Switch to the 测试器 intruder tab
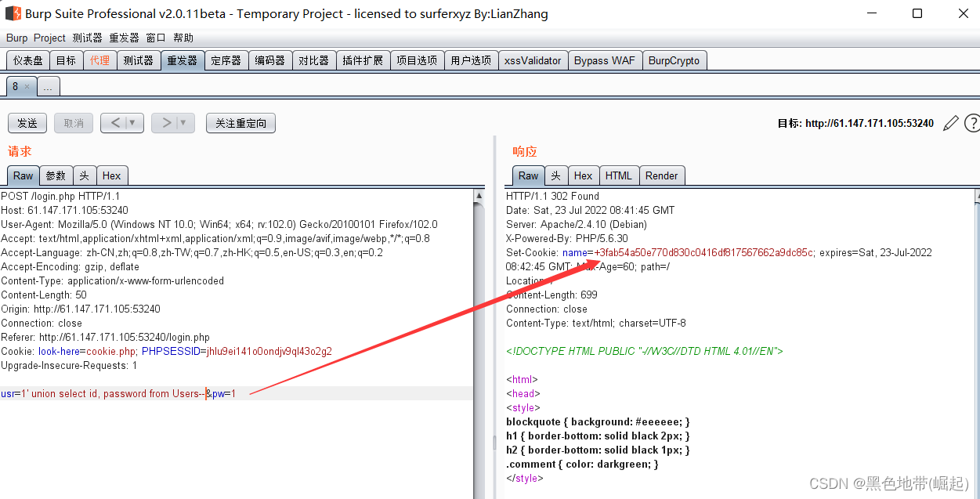Screen dimensions: 980x499 click(x=139, y=60)
